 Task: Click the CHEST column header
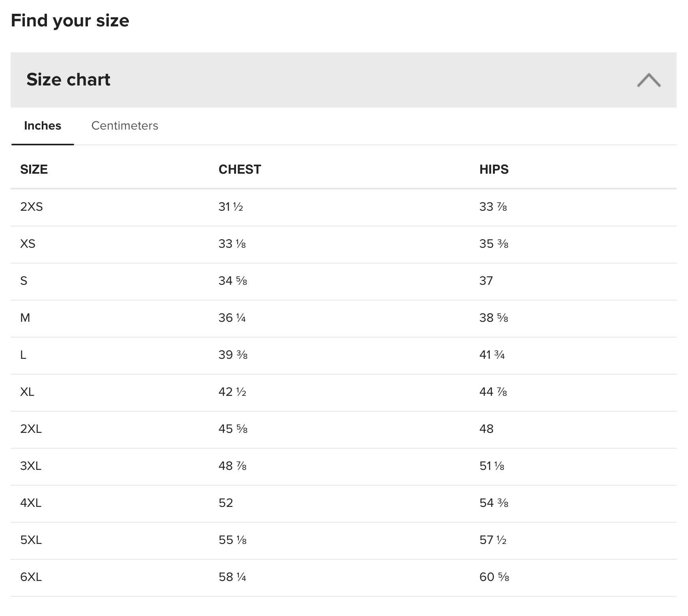240,169
